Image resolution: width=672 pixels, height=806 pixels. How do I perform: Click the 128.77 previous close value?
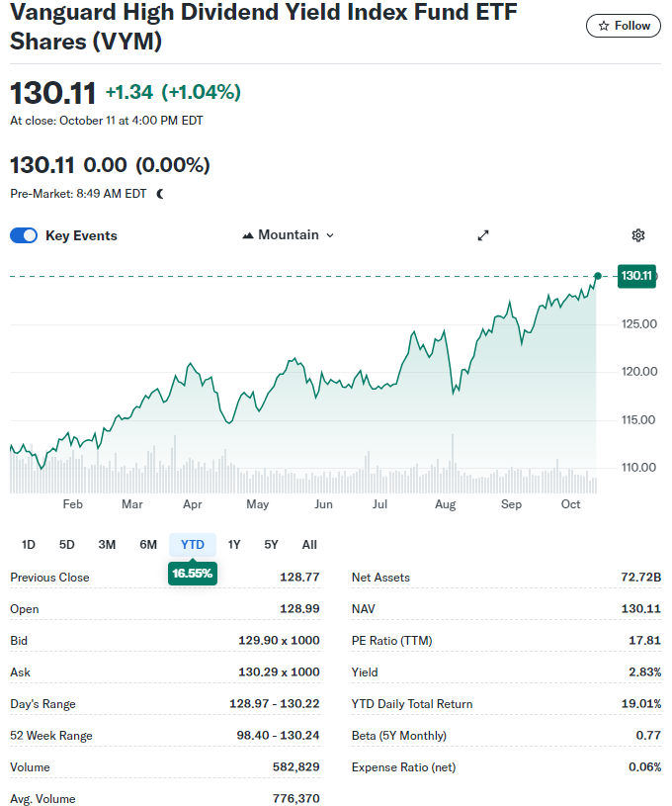tap(299, 577)
